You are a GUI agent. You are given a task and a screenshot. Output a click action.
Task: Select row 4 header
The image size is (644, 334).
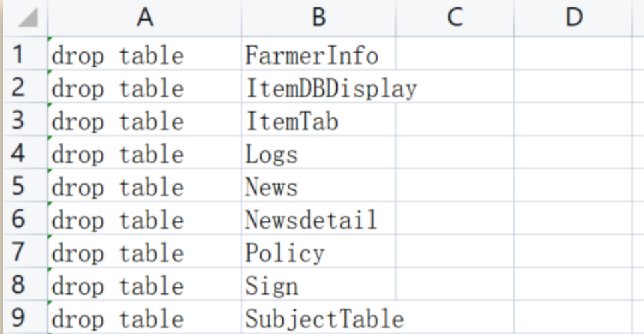[x=23, y=155]
